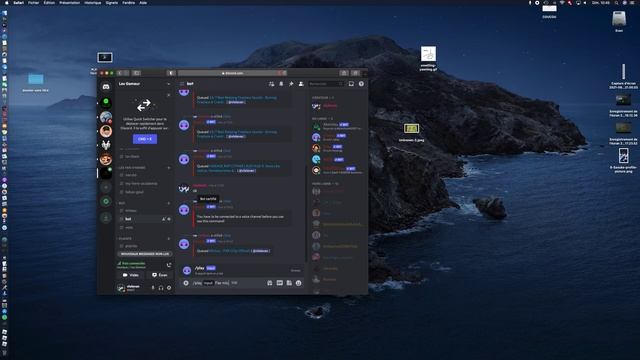Open Historique menu
This screenshot has width=640, height=360.
click(x=93, y=2)
